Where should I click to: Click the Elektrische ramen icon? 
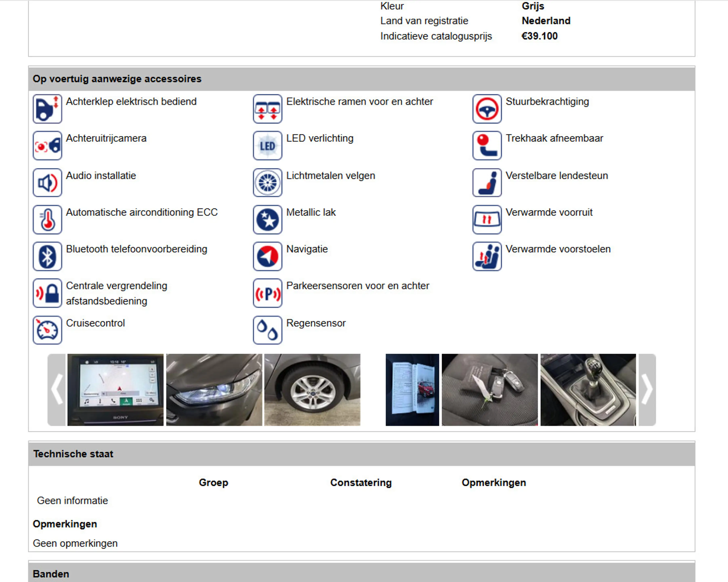click(268, 109)
